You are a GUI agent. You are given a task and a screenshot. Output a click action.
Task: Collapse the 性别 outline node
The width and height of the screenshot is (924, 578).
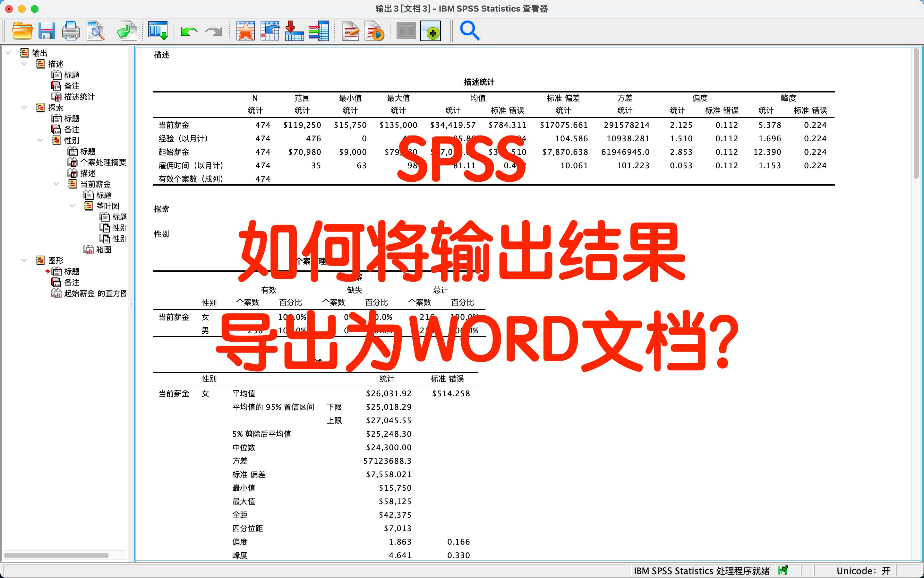[40, 140]
